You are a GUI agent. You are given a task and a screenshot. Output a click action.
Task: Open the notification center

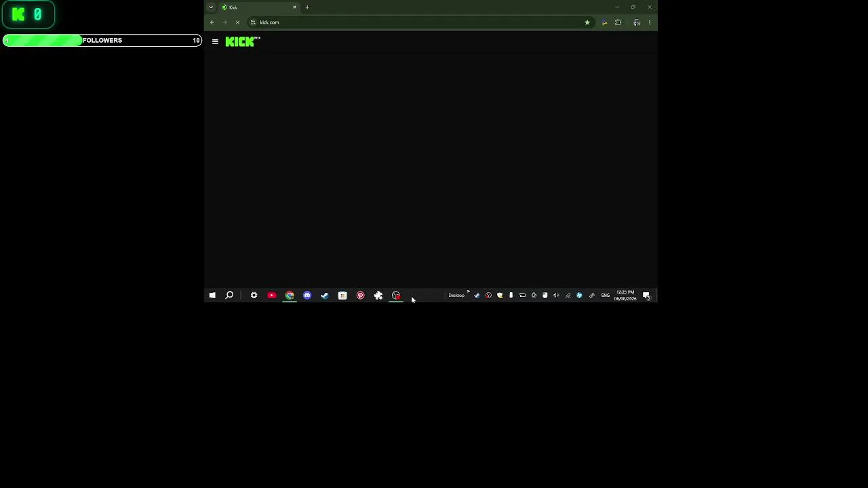point(646,296)
